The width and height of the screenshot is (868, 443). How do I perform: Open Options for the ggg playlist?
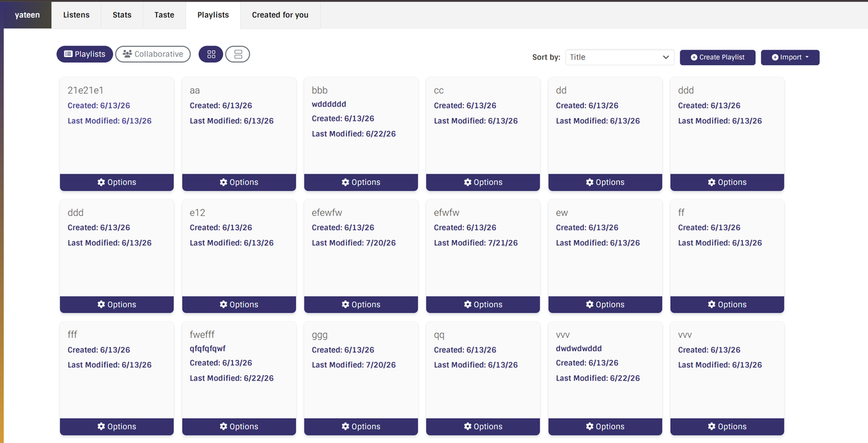click(361, 427)
